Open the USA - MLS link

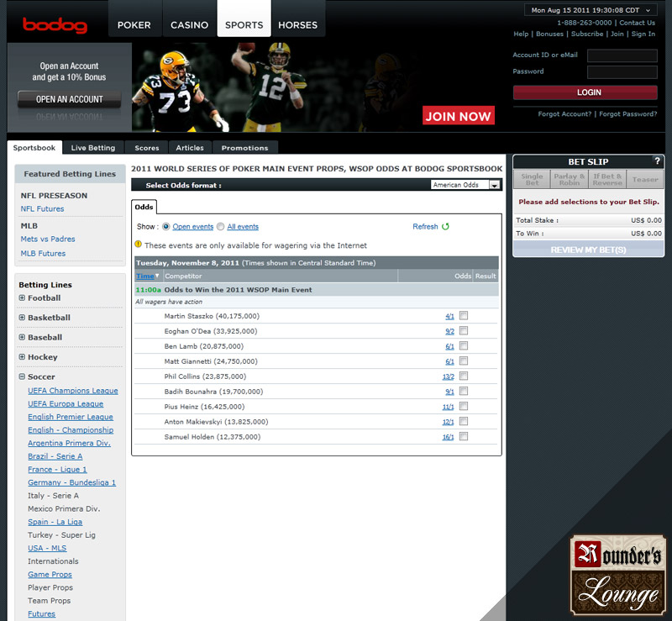tap(47, 548)
